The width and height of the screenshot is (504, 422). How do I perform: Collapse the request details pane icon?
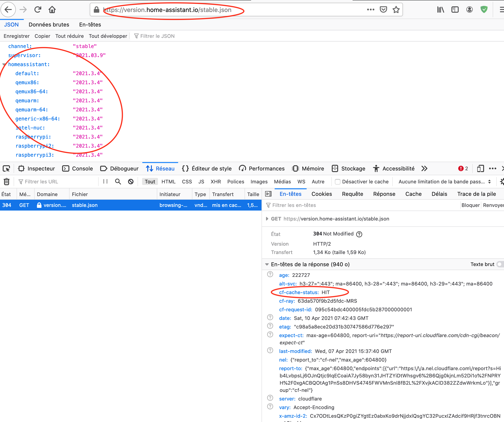pos(268,194)
